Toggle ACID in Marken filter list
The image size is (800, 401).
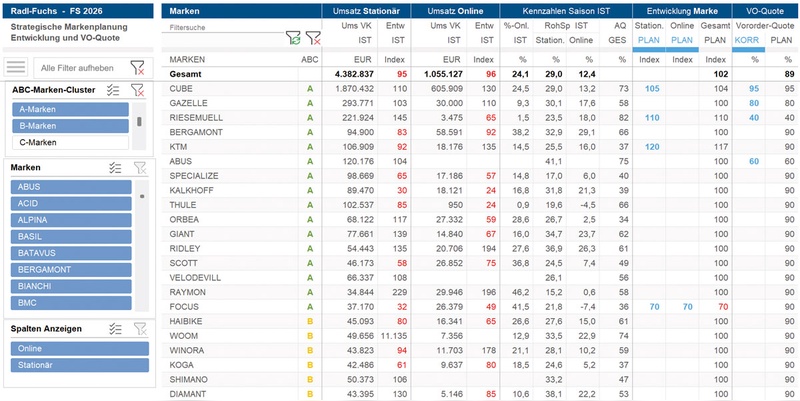click(71, 203)
